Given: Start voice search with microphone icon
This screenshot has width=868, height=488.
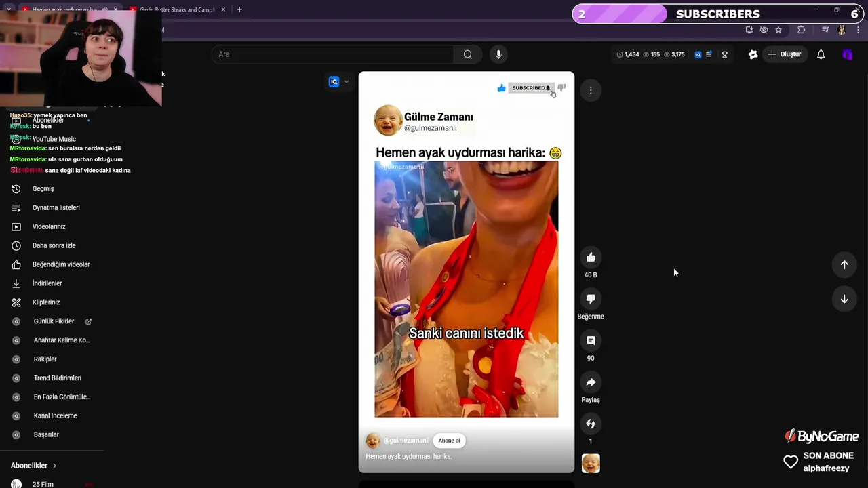Looking at the screenshot, I should point(498,54).
